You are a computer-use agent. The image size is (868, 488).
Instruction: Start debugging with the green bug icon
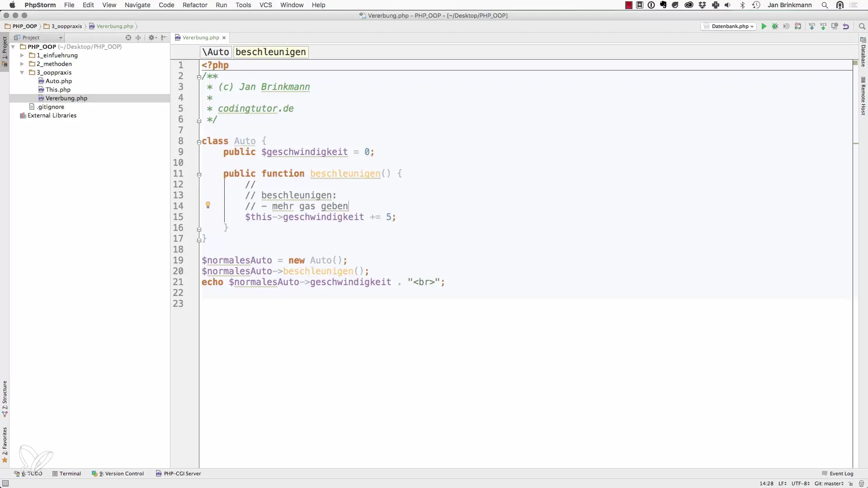point(775,26)
